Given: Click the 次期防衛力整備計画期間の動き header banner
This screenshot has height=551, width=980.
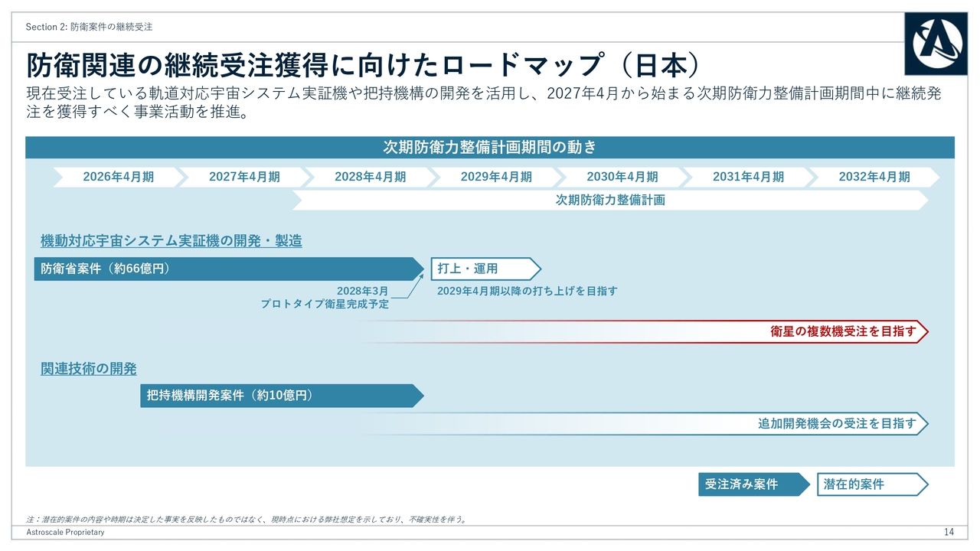Looking at the screenshot, I should pos(489,147).
